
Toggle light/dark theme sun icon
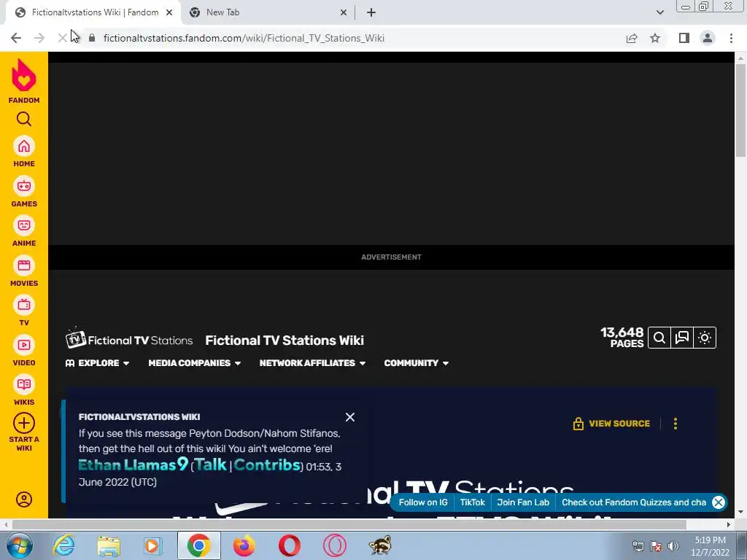(x=705, y=338)
